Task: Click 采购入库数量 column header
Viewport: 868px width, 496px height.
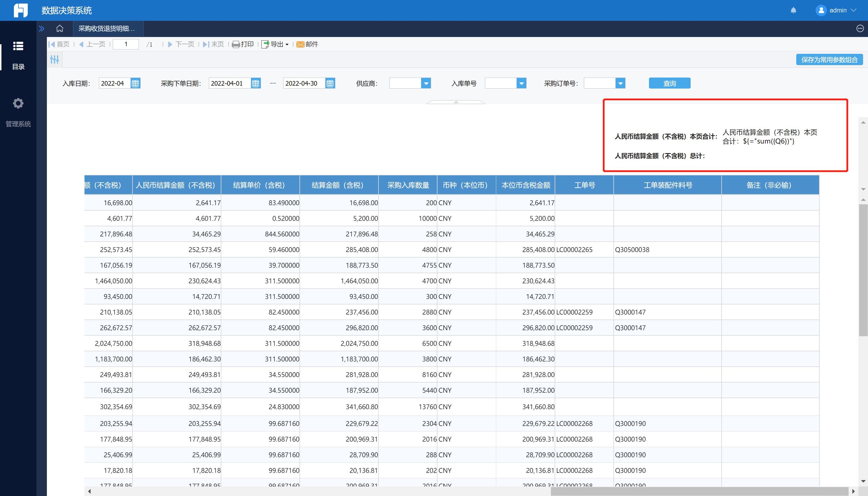Action: 408,185
